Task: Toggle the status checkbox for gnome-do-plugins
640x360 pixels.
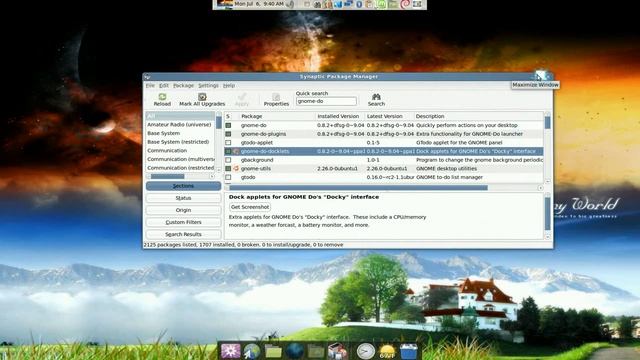Action: tap(228, 134)
